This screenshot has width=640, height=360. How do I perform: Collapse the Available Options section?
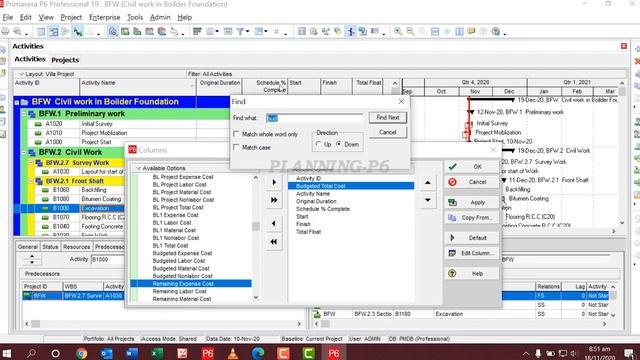tap(138, 168)
